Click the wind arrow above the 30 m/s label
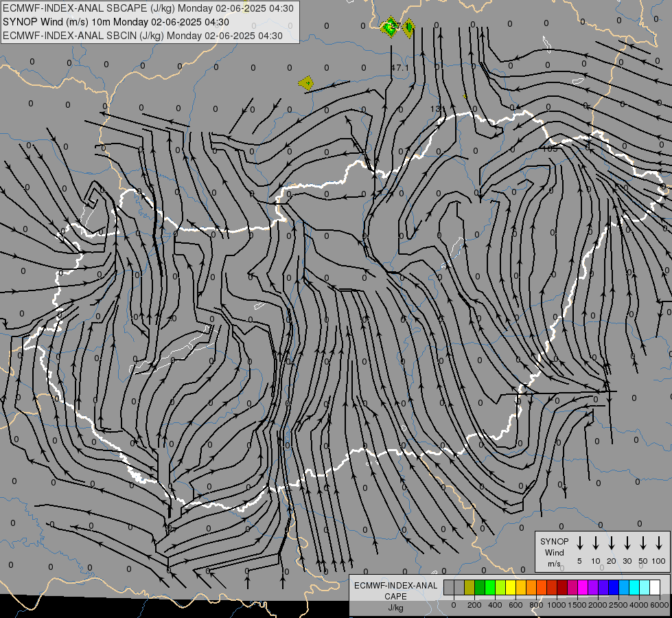 [x=627, y=543]
